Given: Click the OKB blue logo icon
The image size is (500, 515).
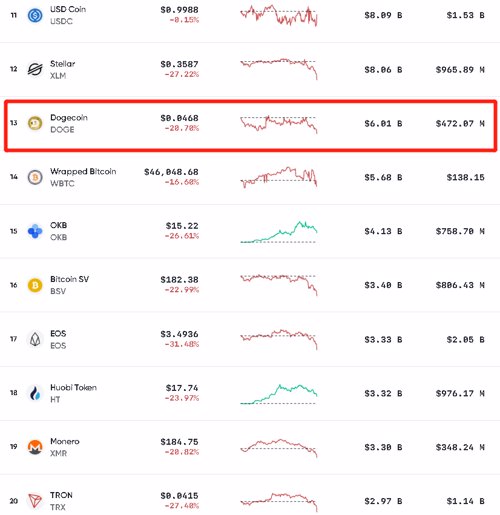Looking at the screenshot, I should pos(35,231).
